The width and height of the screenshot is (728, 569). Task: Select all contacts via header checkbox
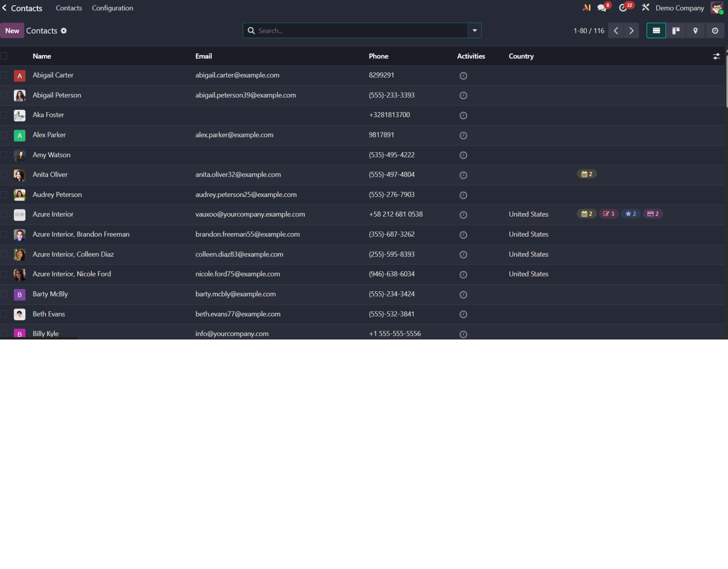tap(4, 56)
